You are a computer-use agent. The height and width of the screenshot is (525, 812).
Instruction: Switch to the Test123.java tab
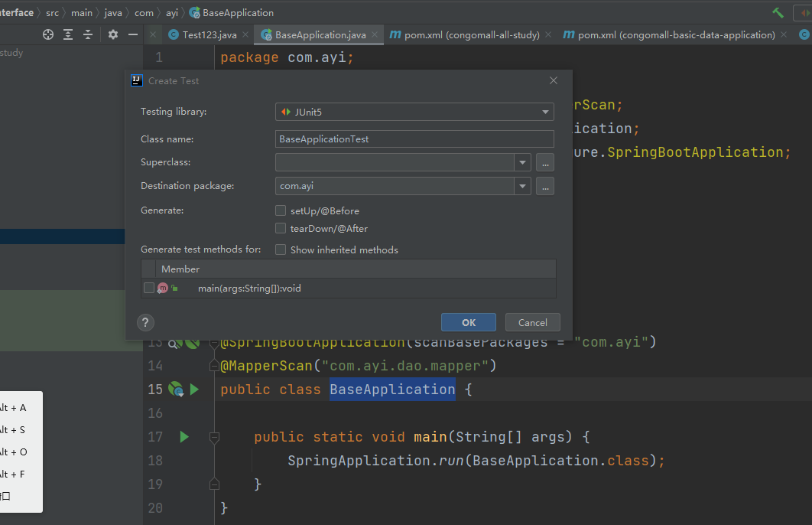coord(209,35)
